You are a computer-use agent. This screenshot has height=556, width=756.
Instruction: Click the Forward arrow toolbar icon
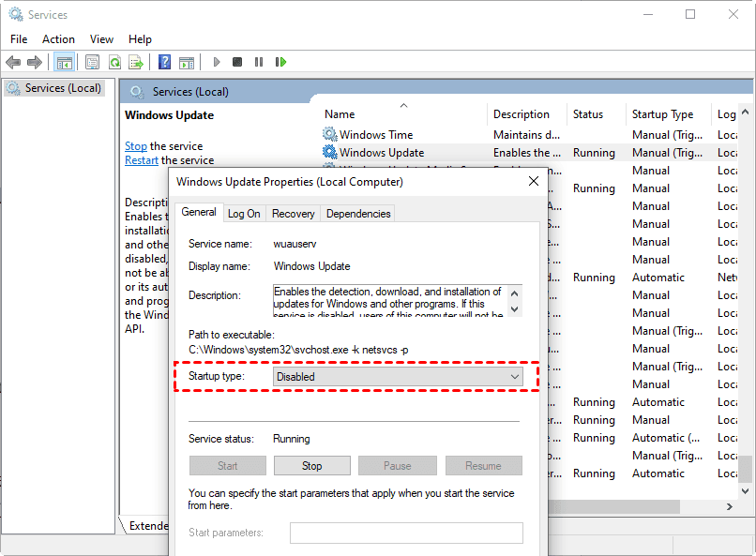click(34, 62)
